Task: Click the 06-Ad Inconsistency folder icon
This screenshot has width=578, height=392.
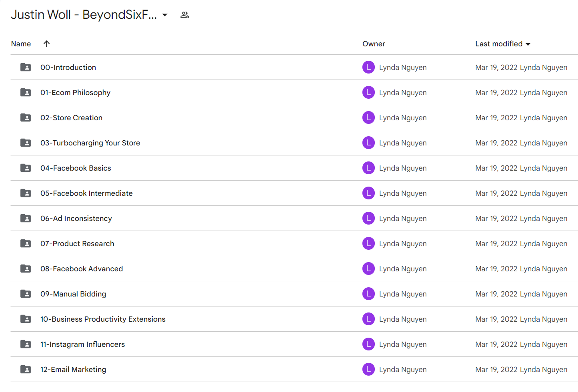Action: click(x=26, y=218)
